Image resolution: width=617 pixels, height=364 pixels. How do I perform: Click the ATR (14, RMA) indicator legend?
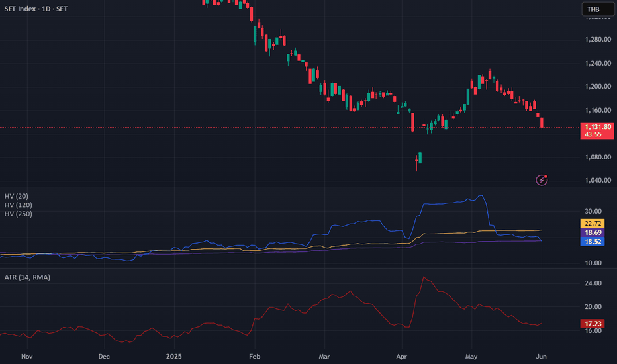(27, 277)
